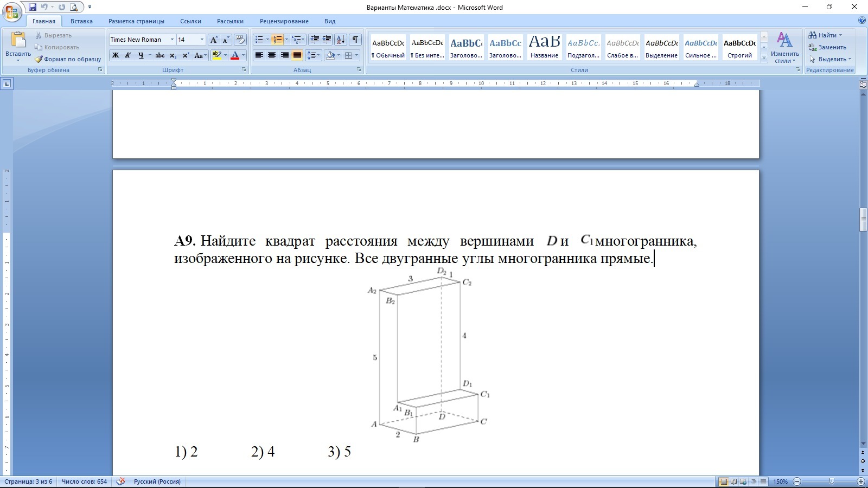Expand the styles gallery with the More arrow

coord(764,58)
